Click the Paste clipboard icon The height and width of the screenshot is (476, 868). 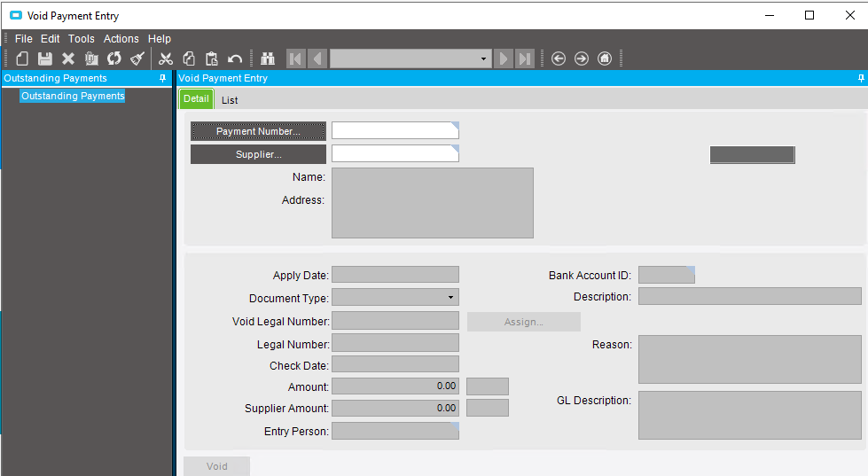pos(212,59)
